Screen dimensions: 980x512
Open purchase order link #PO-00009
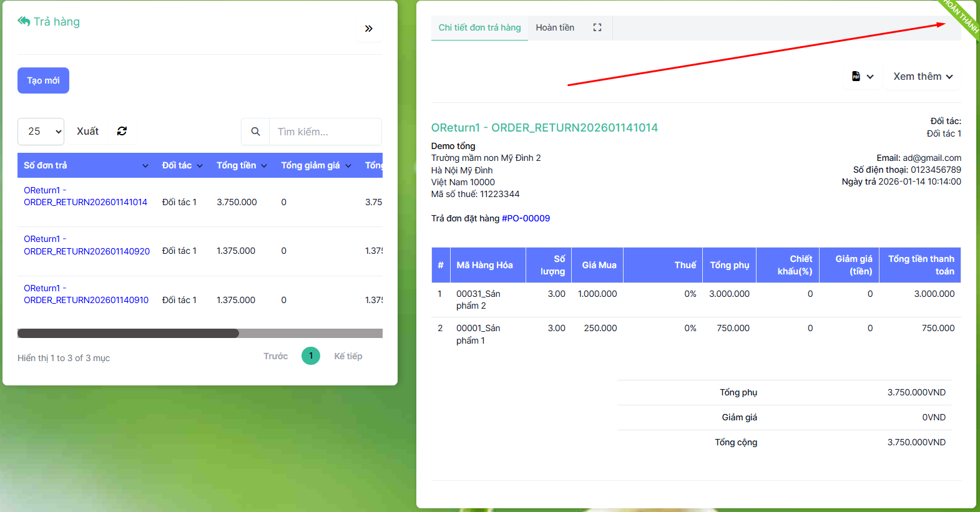pos(526,218)
